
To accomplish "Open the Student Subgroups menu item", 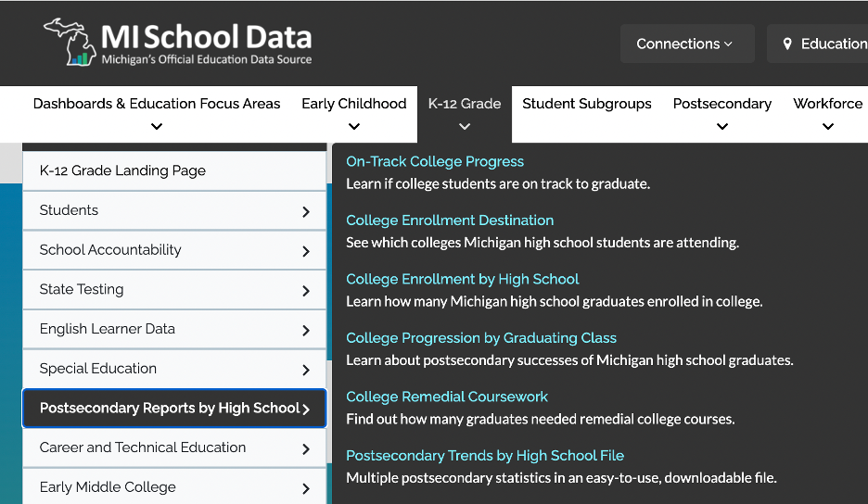I will 587,104.
